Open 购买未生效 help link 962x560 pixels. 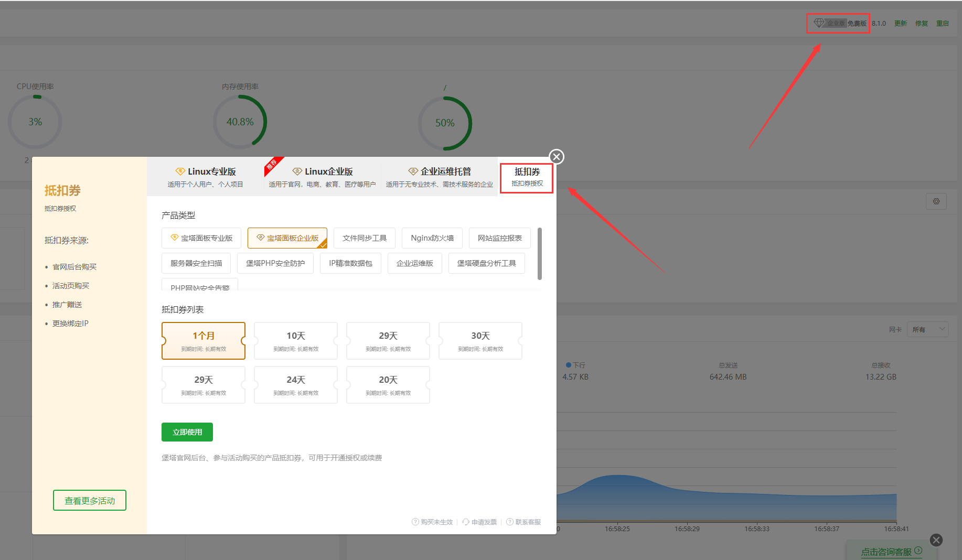pos(436,522)
